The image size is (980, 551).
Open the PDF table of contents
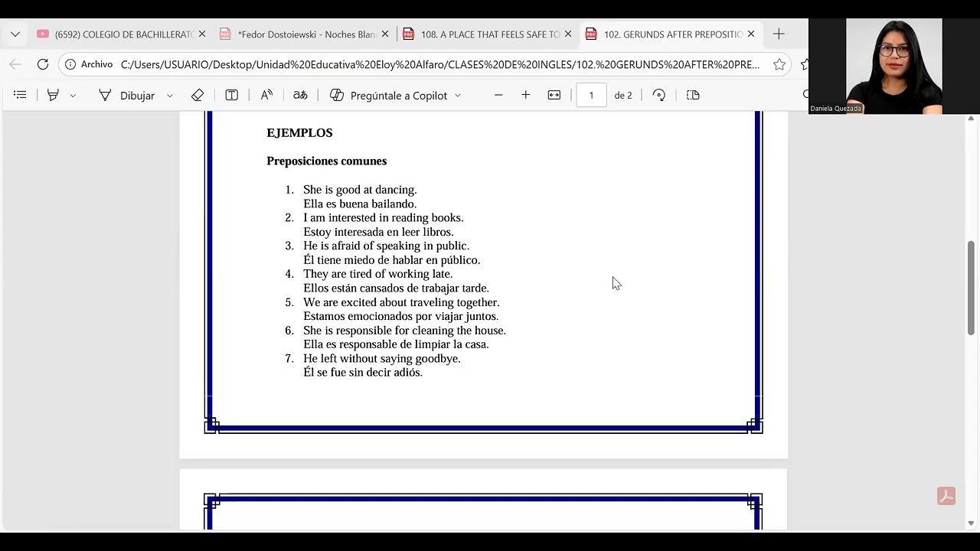[x=20, y=95]
